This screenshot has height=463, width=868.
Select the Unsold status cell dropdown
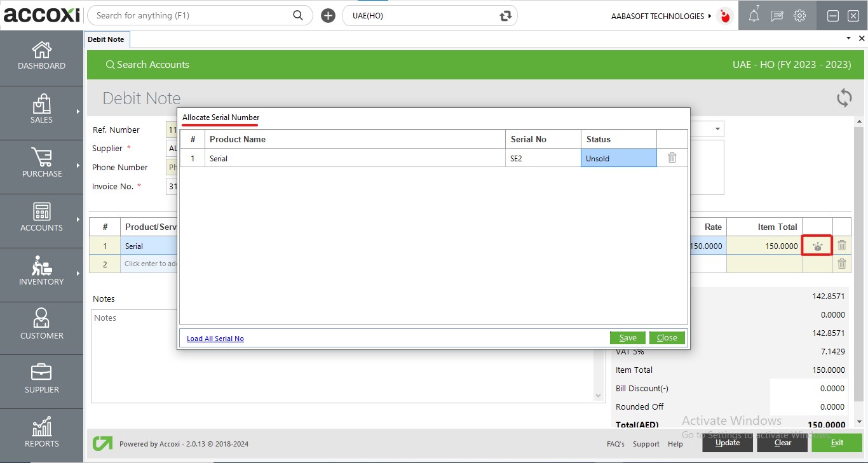pyautogui.click(x=618, y=158)
